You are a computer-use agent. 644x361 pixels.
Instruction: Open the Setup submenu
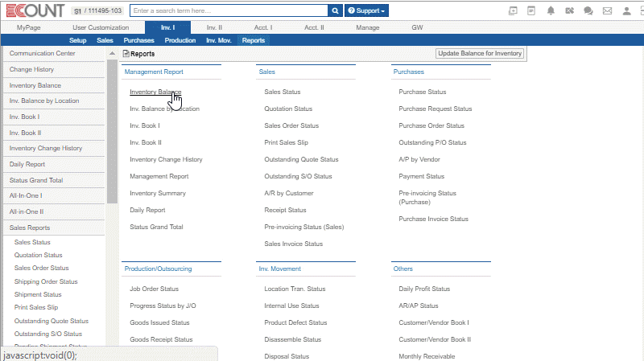tap(77, 40)
